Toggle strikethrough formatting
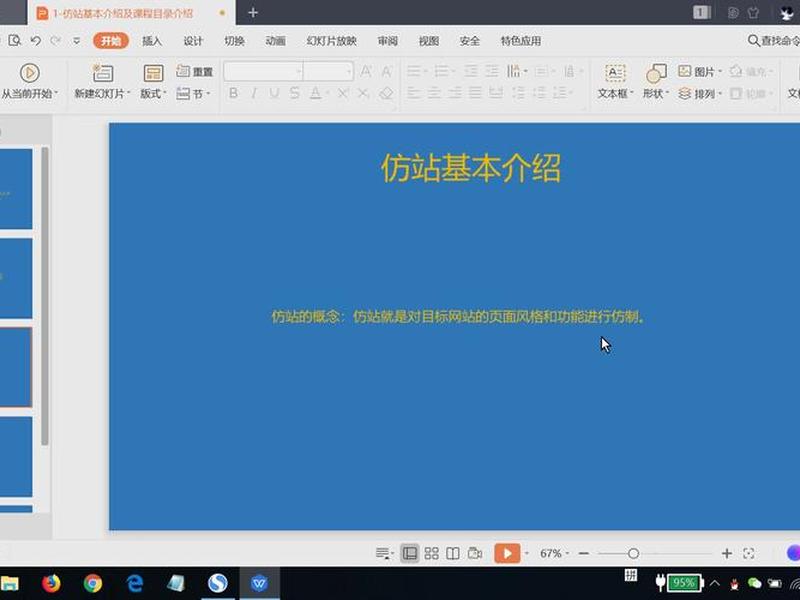The width and height of the screenshot is (800, 600). (294, 93)
